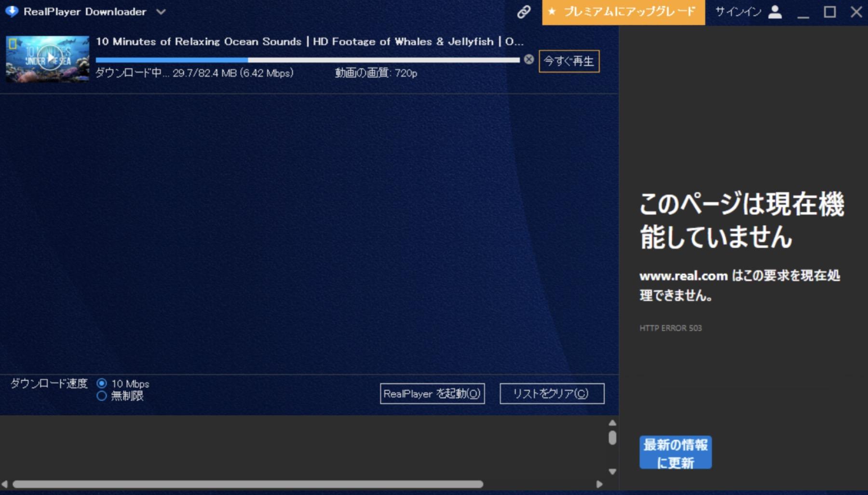Play the ocean video thumbnail
Image resolution: width=868 pixels, height=495 pixels.
tap(48, 59)
